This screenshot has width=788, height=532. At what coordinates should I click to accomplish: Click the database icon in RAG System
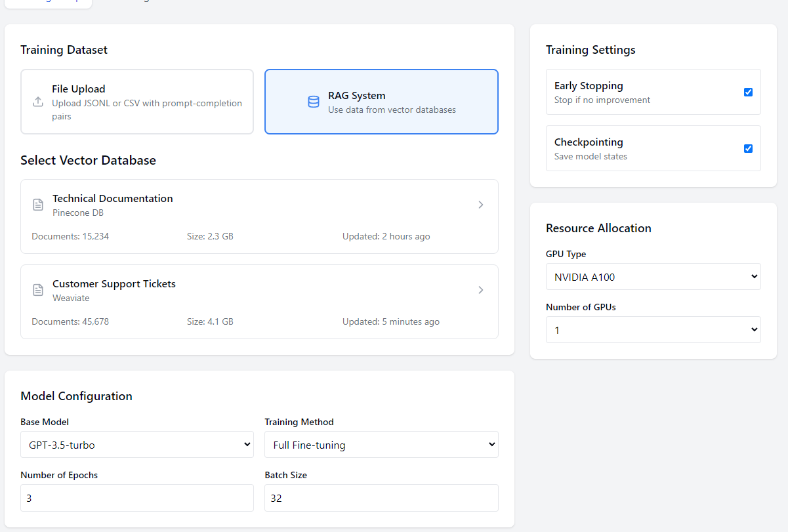point(314,102)
